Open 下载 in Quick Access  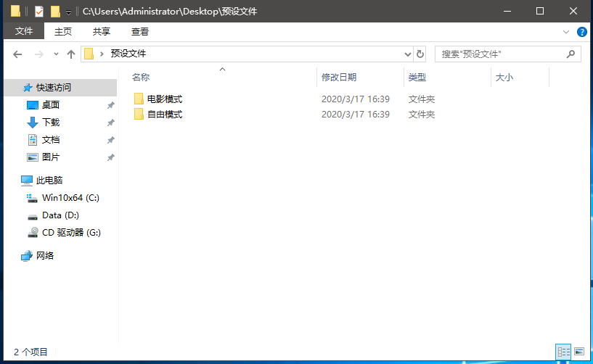click(x=51, y=123)
